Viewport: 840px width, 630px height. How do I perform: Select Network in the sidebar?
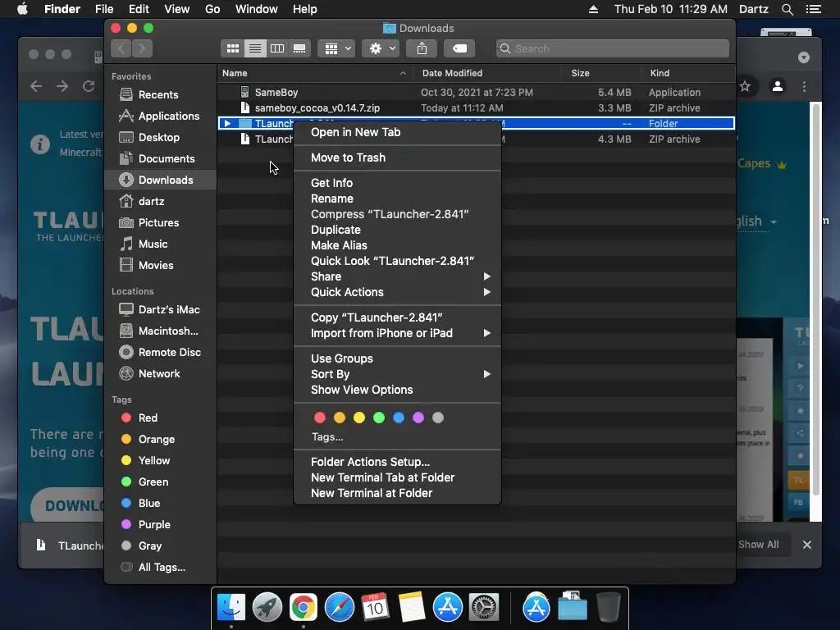tap(160, 374)
